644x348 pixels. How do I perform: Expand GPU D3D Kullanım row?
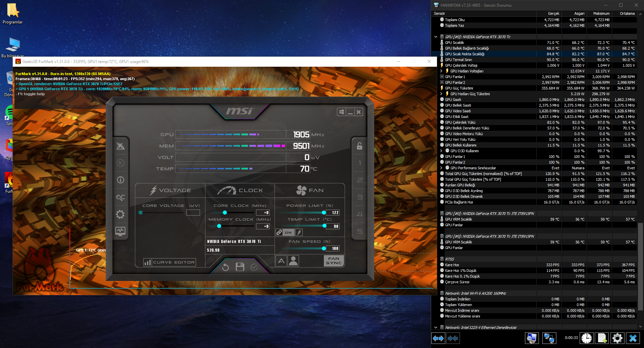[441, 151]
